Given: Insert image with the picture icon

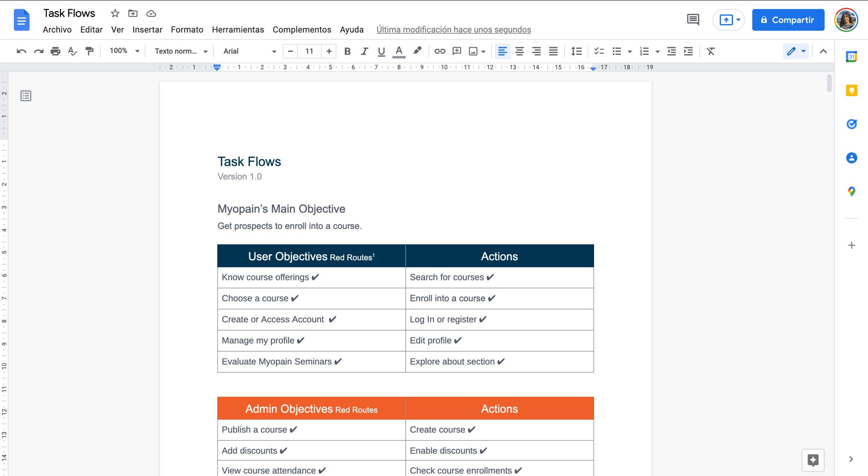Looking at the screenshot, I should pyautogui.click(x=473, y=51).
